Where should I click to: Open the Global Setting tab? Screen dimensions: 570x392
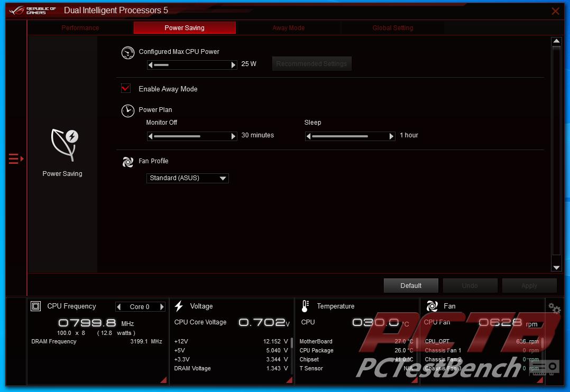[392, 27]
